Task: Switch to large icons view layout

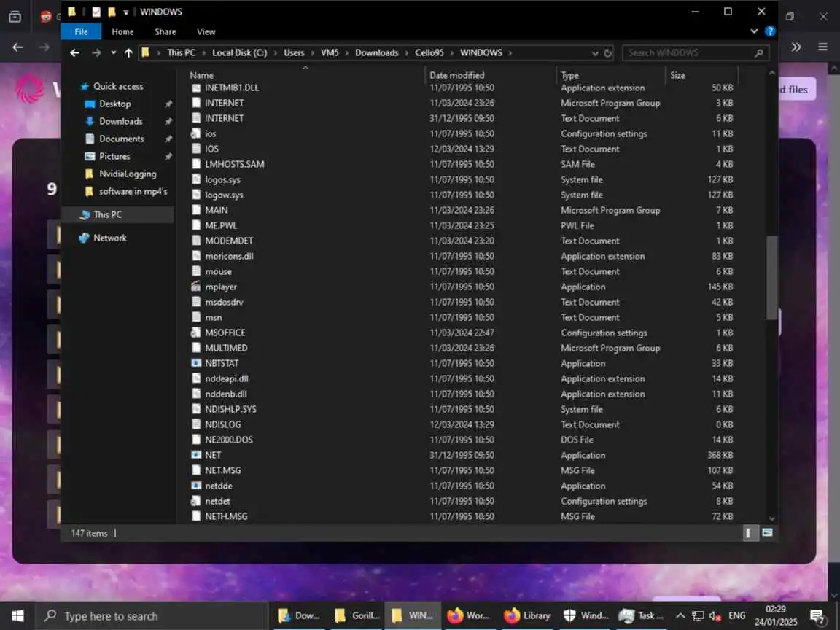Action: (767, 532)
